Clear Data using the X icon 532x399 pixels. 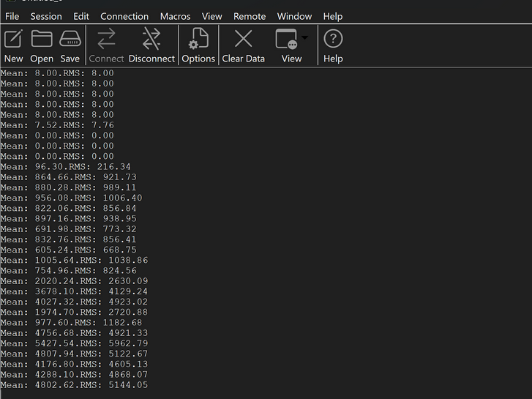243,39
